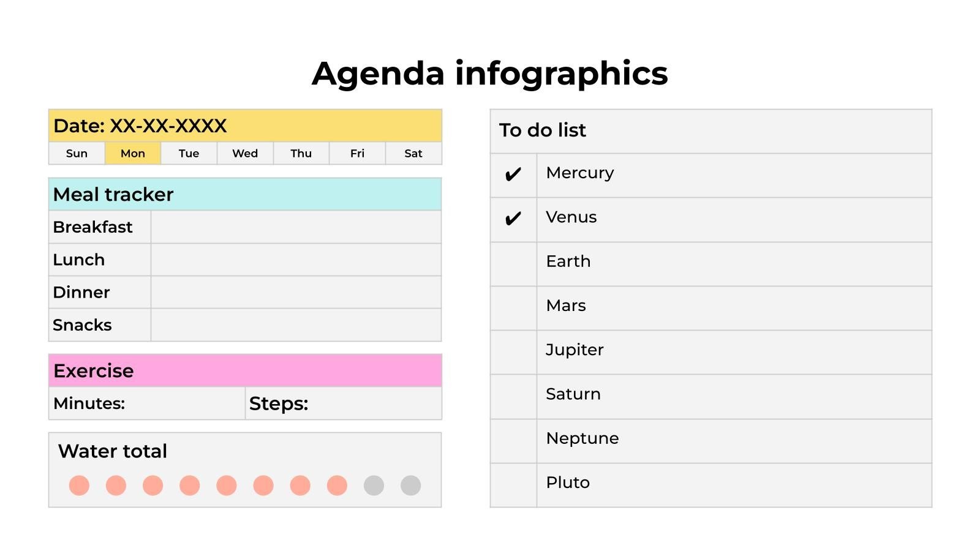Select the highlighted Mon day tab
Image resolution: width=980 pixels, height=551 pixels.
(x=133, y=154)
